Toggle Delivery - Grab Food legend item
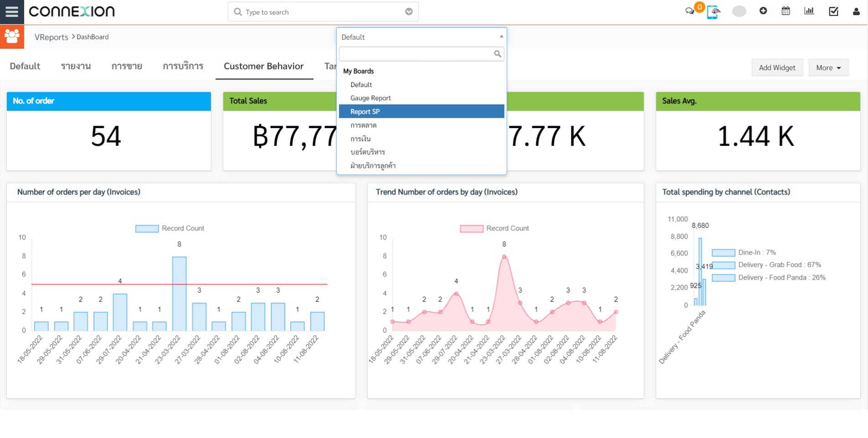The height and width of the screenshot is (438, 868). (766, 265)
